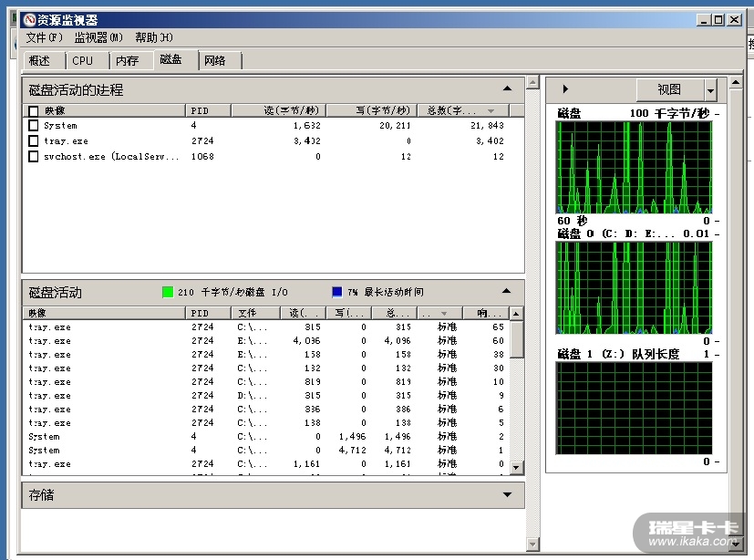Click scroll up arrow in 磁盘活动 list

pos(517,314)
